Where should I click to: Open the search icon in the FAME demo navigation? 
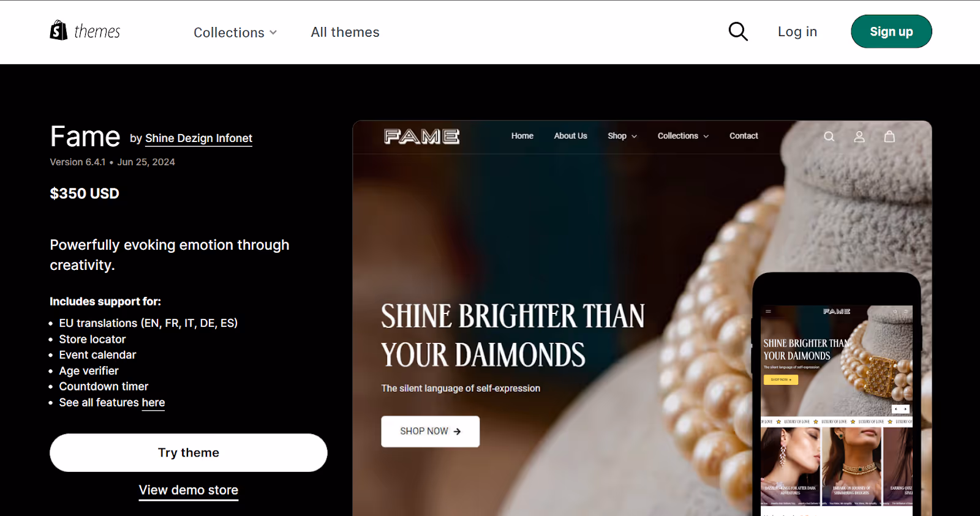pos(829,136)
